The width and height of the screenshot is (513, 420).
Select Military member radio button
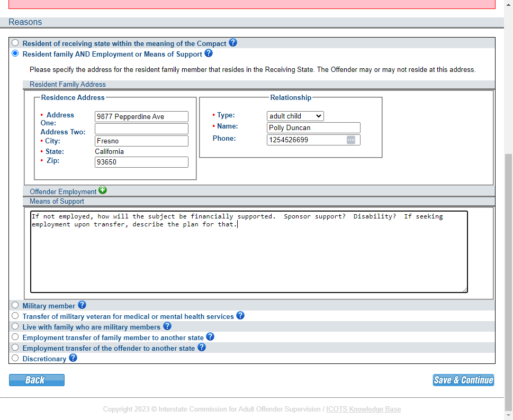(15, 305)
